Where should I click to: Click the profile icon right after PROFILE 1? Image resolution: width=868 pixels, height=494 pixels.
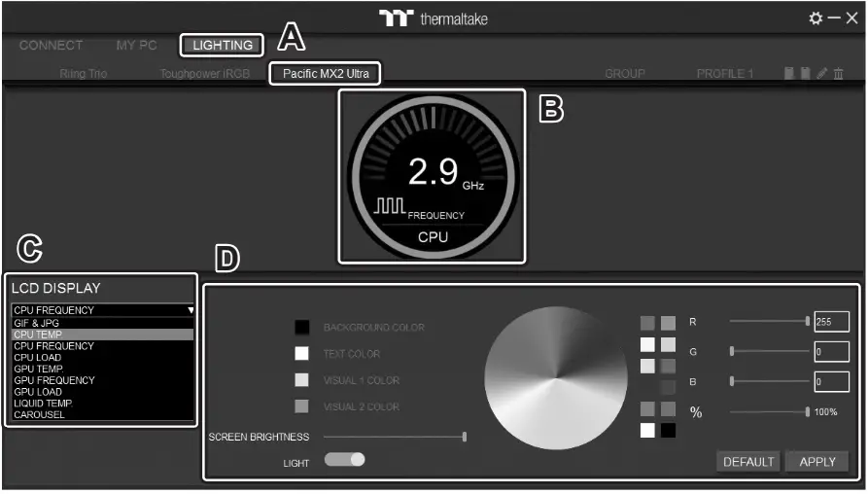(x=789, y=73)
